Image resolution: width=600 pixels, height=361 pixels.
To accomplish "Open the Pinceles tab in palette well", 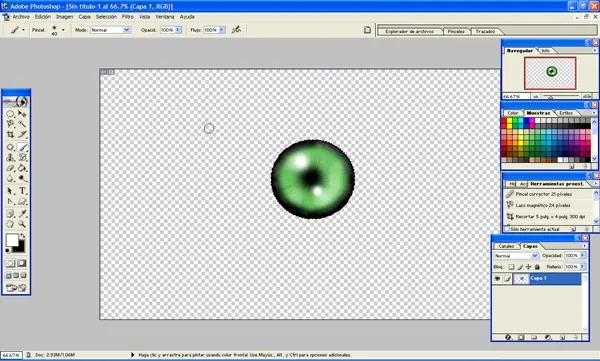I will [x=456, y=31].
